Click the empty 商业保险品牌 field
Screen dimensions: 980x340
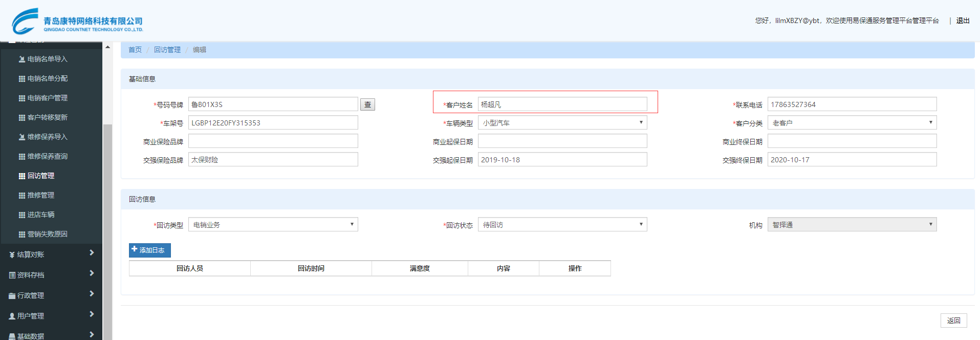pos(273,141)
